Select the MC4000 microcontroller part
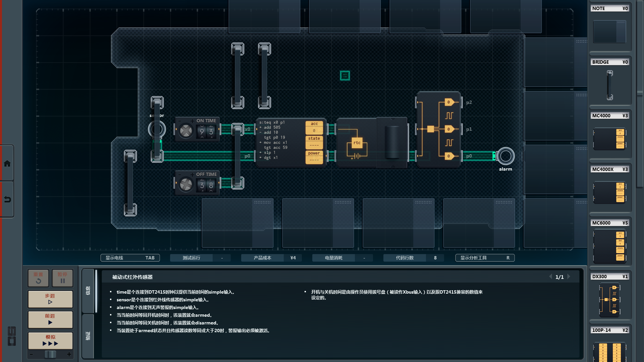This screenshot has width=644, height=362. point(609,138)
